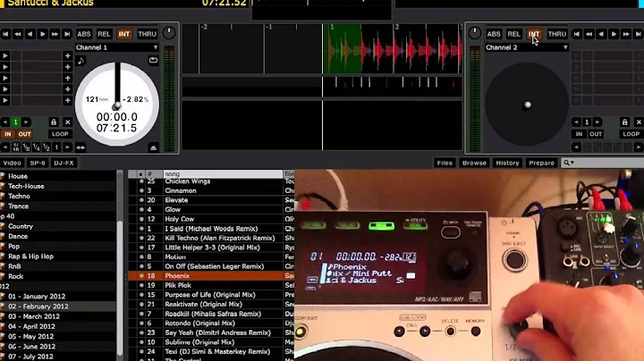
Task: Go to previous loop slot on Channel 2 deck
Action: 576,122
